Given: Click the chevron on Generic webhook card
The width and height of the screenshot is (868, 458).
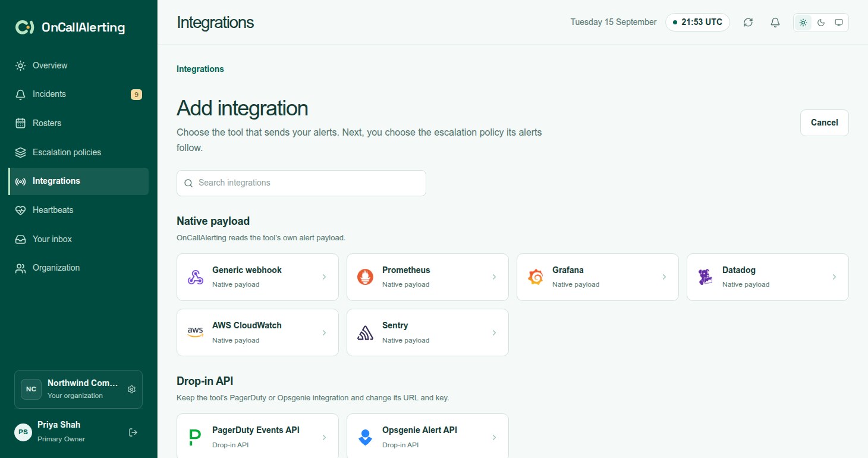Looking at the screenshot, I should [x=324, y=277].
